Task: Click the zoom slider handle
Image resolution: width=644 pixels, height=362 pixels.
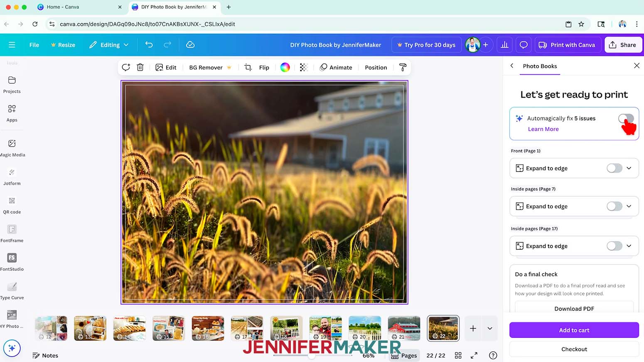Action: [x=311, y=356]
